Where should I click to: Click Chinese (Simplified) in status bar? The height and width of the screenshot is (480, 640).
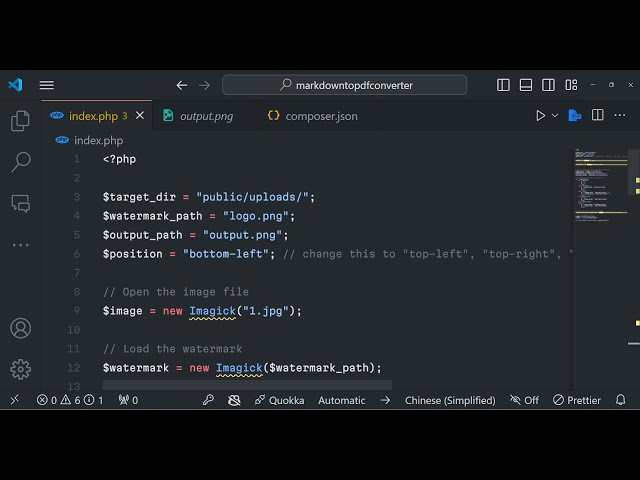click(x=449, y=400)
